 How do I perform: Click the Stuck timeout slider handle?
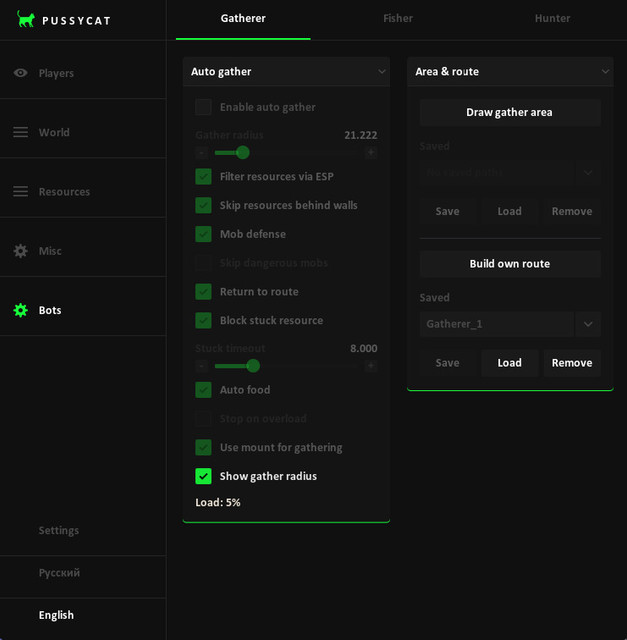click(x=253, y=366)
